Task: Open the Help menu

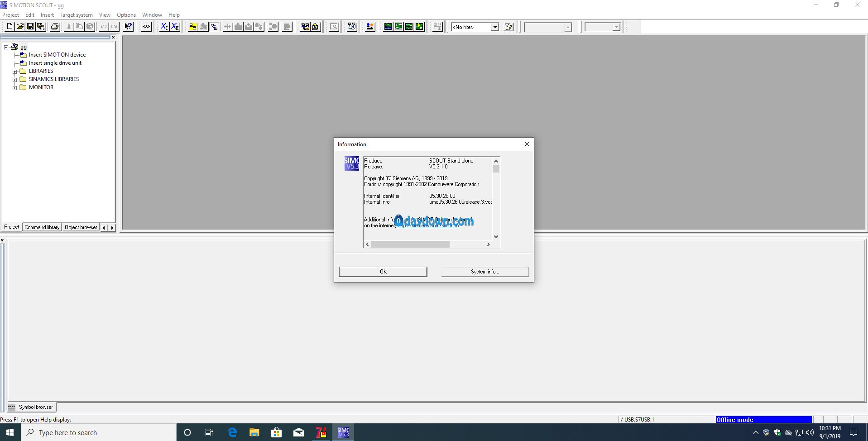Action: (174, 15)
